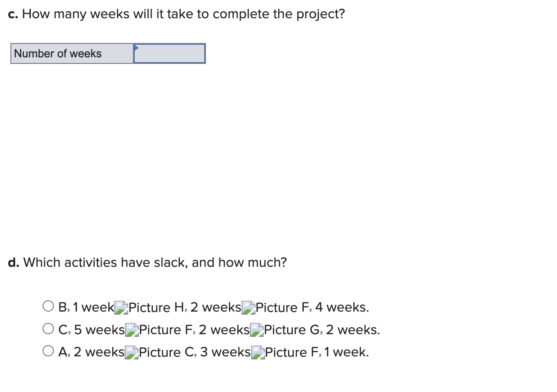The height and width of the screenshot is (392, 557).
Task: Select the radio button for option A
Action: click(48, 350)
